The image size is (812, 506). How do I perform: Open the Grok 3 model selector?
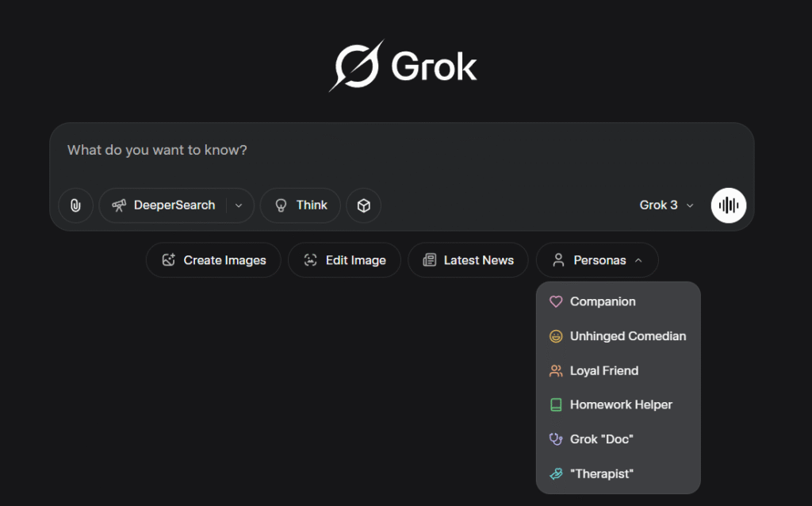click(666, 205)
